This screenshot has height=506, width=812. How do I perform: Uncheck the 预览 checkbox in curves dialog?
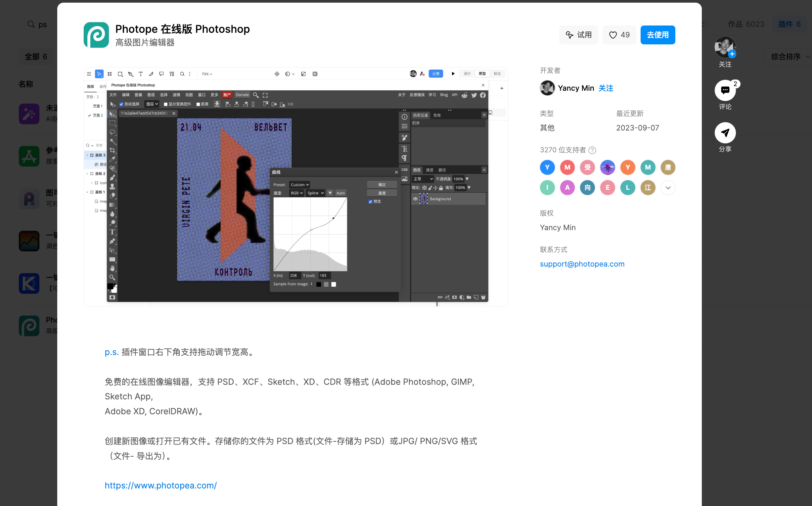pos(370,201)
